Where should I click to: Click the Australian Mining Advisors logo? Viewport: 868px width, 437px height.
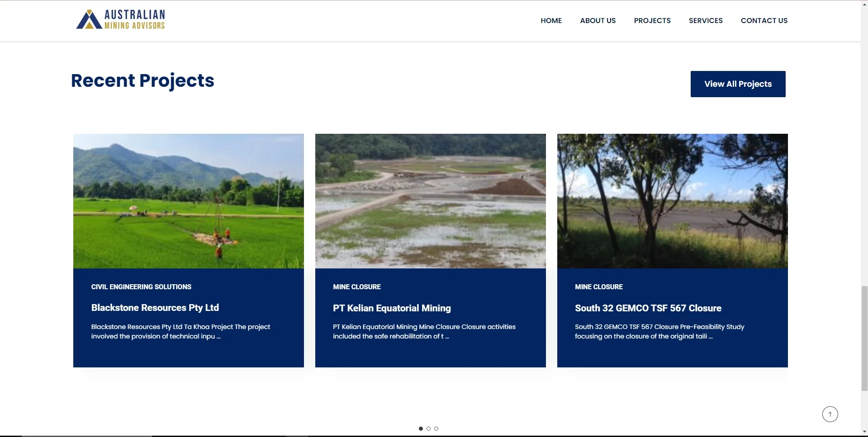click(120, 19)
